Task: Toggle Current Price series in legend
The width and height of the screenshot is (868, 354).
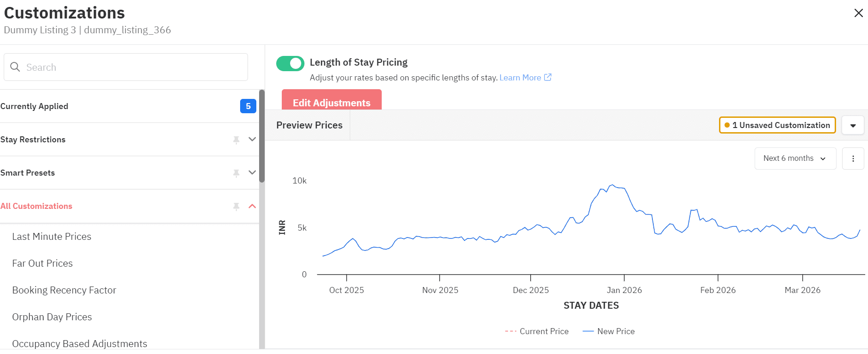Action: 537,331
